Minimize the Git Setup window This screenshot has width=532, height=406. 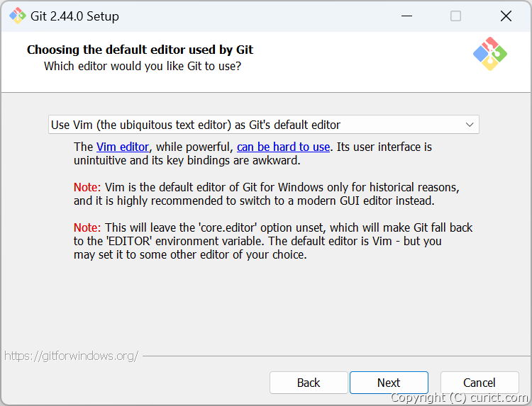click(406, 16)
